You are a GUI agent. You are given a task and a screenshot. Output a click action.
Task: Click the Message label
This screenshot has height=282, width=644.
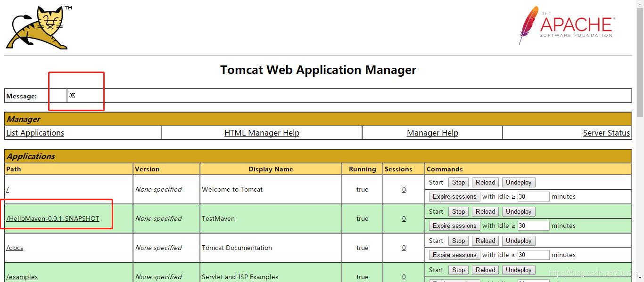point(22,96)
